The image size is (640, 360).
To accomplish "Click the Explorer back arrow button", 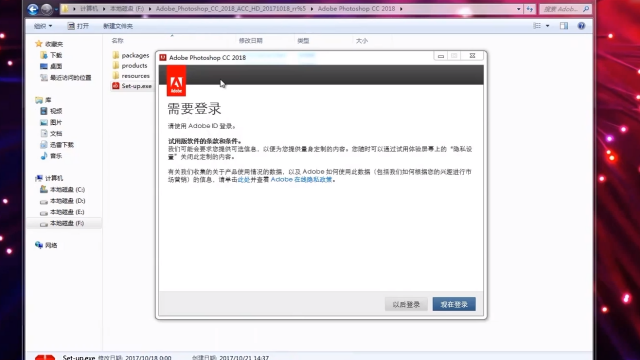I will [33, 9].
